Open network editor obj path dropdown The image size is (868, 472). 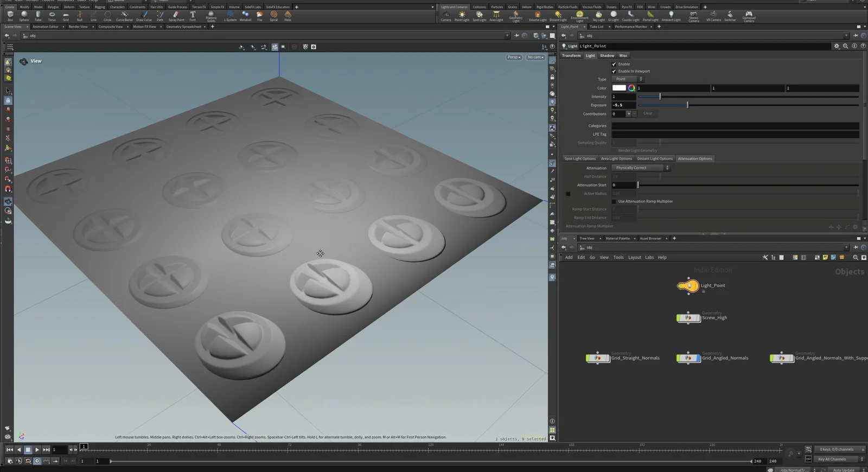pyautogui.click(x=846, y=247)
